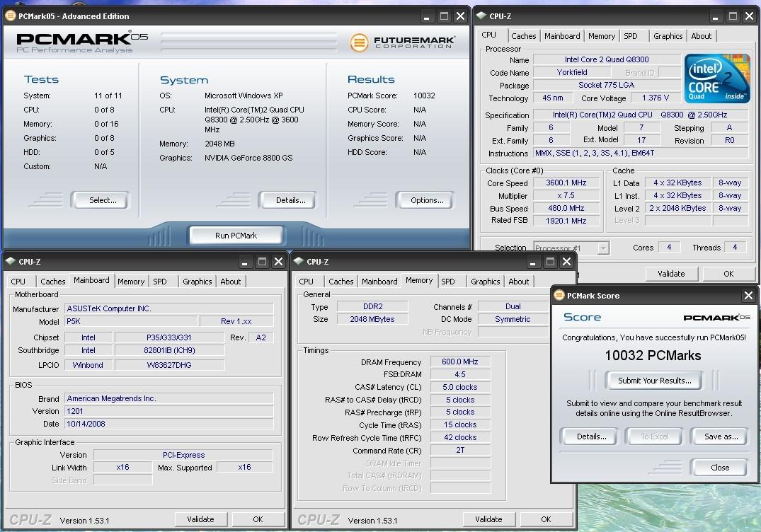
Task: Click OK in CPU-Z Memory window
Action: 546,519
